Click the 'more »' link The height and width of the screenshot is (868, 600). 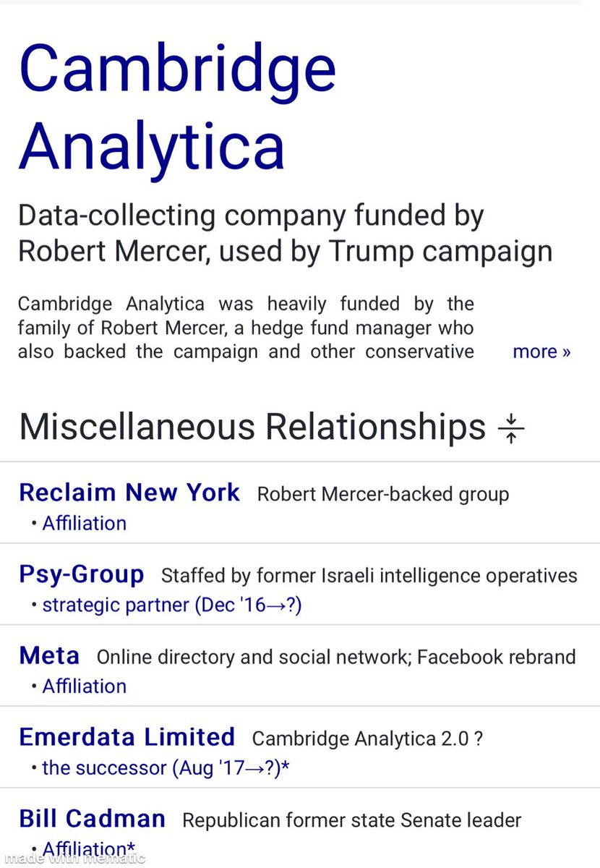point(541,352)
